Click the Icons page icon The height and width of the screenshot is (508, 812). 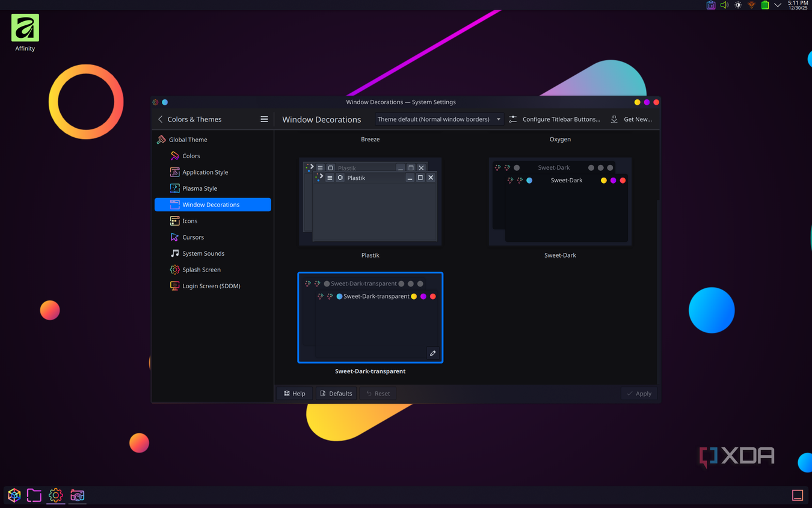[174, 221]
